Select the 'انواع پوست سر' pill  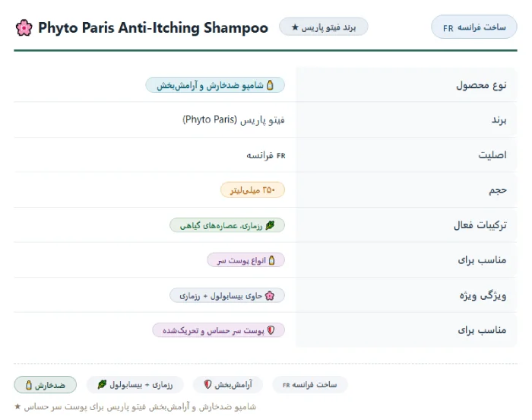245,260
